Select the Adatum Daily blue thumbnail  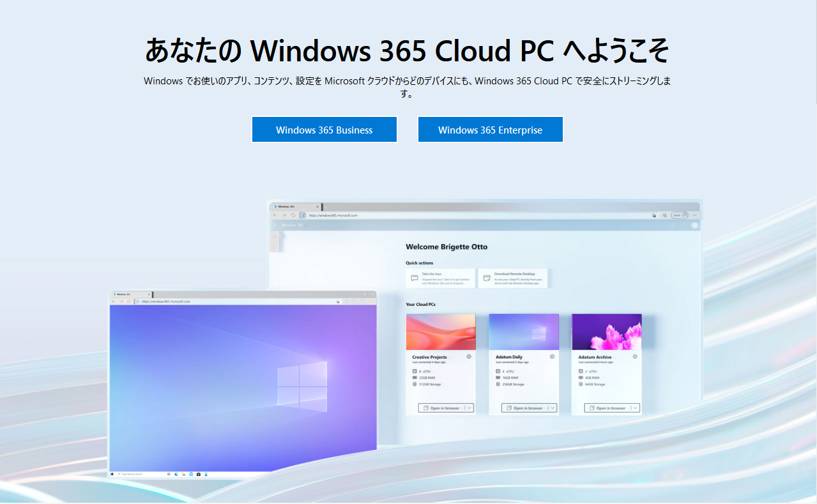pyautogui.click(x=524, y=332)
